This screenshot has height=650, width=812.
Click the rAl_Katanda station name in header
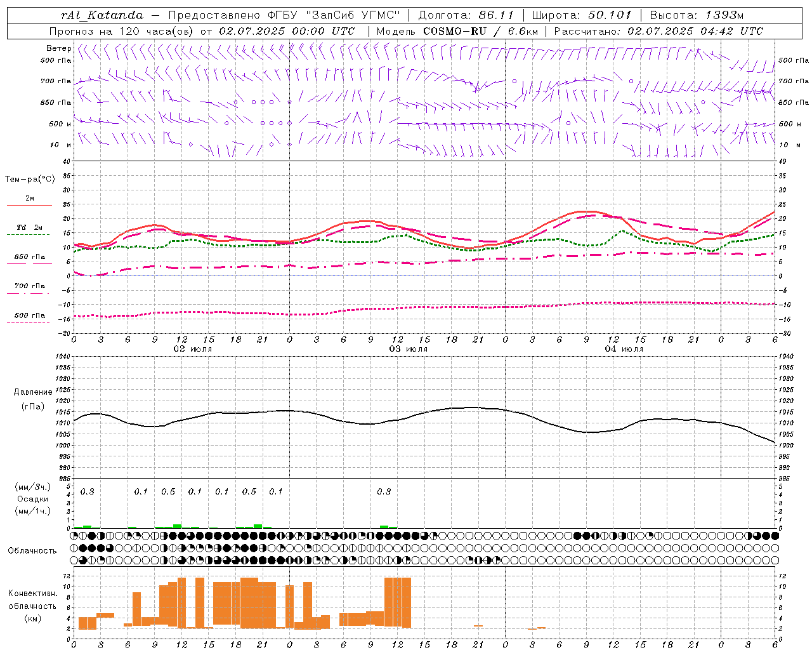(x=102, y=15)
